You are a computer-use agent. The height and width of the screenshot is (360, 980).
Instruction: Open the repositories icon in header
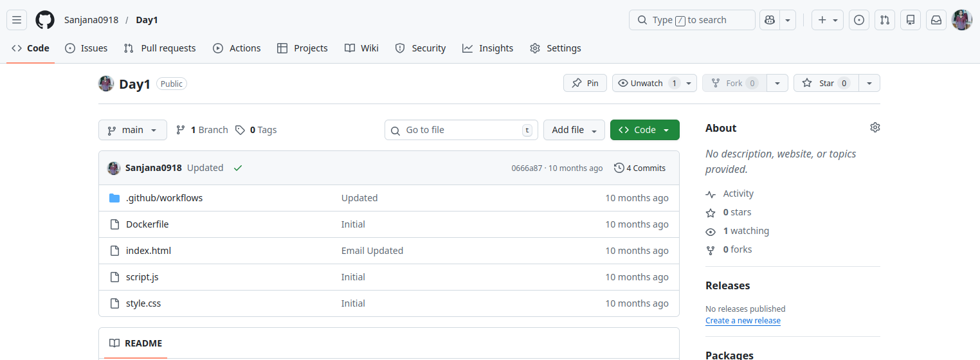911,20
